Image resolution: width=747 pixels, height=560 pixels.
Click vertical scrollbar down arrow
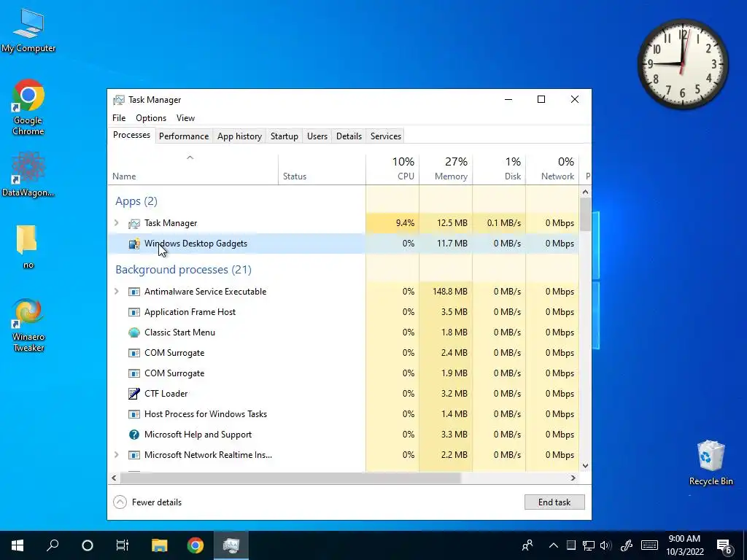coord(586,466)
